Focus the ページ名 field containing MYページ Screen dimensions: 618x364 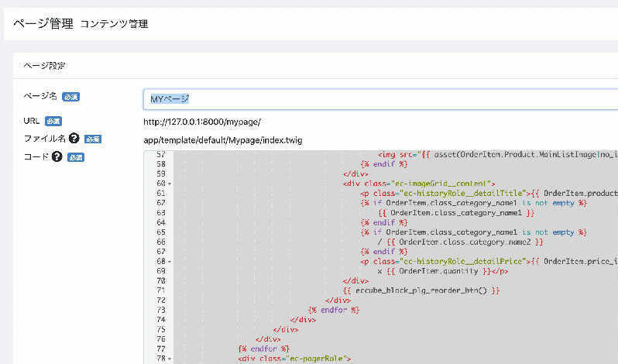tap(380, 99)
